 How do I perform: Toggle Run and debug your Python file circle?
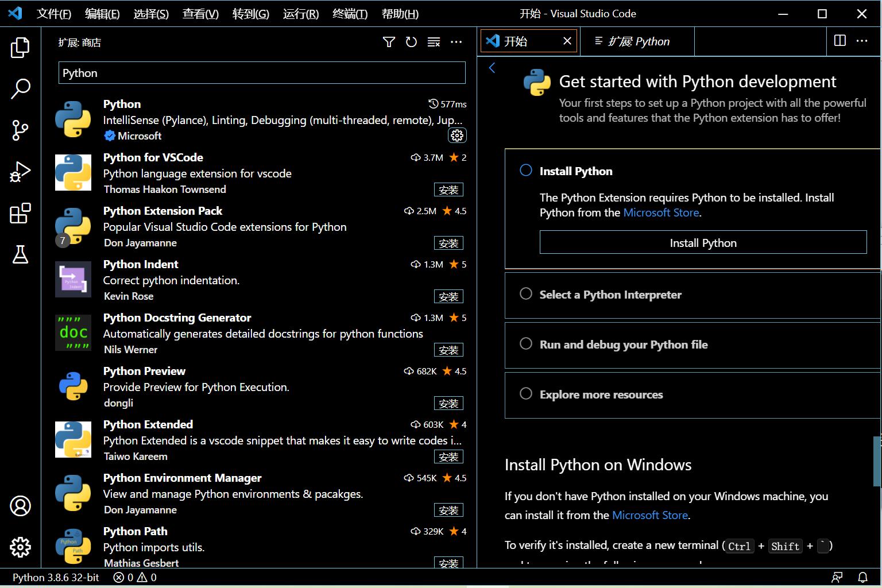pyautogui.click(x=526, y=343)
